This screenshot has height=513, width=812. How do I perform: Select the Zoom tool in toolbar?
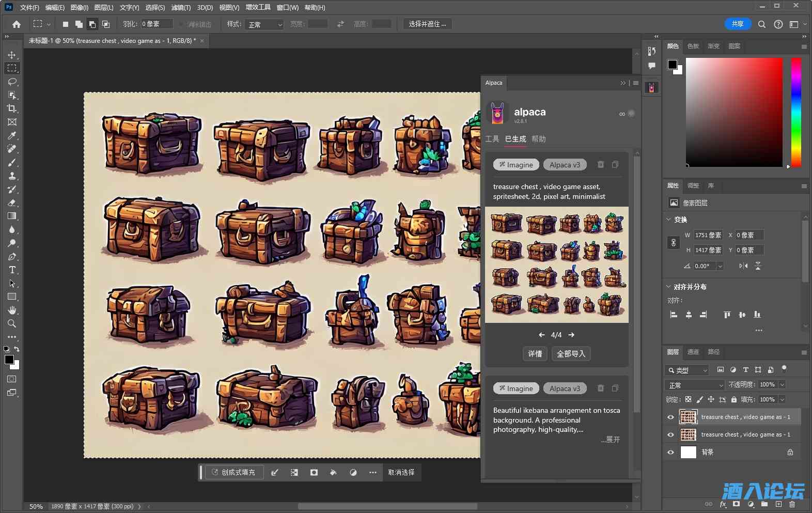coord(11,323)
